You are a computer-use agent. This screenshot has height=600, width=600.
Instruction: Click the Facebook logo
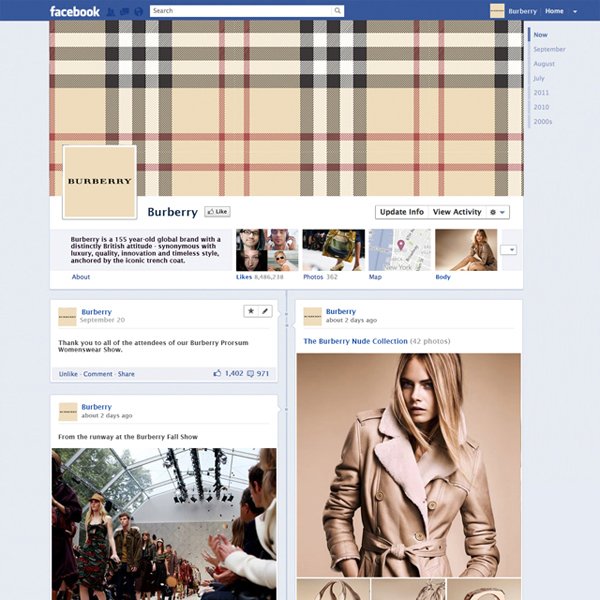pyautogui.click(x=75, y=11)
